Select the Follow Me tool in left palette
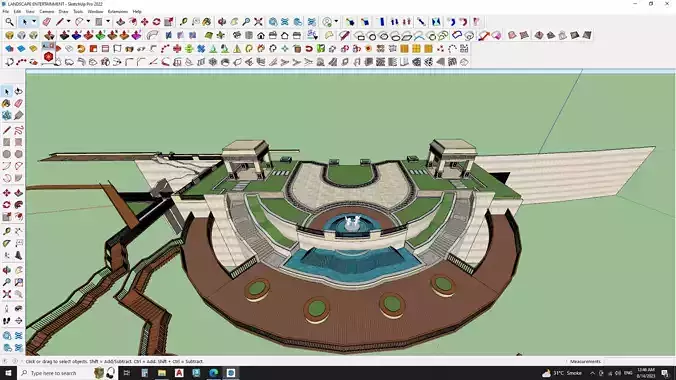Screen dimensions: 676x380 (19, 205)
